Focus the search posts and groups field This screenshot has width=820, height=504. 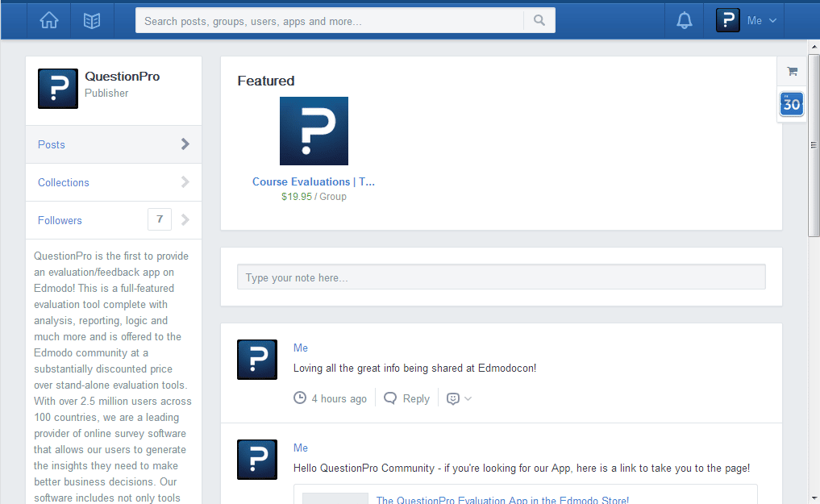(x=330, y=21)
